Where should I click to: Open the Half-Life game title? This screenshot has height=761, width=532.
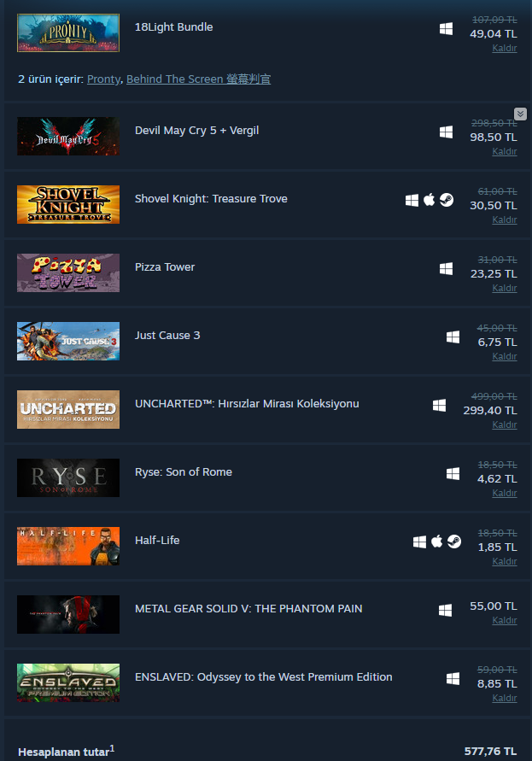coord(157,540)
